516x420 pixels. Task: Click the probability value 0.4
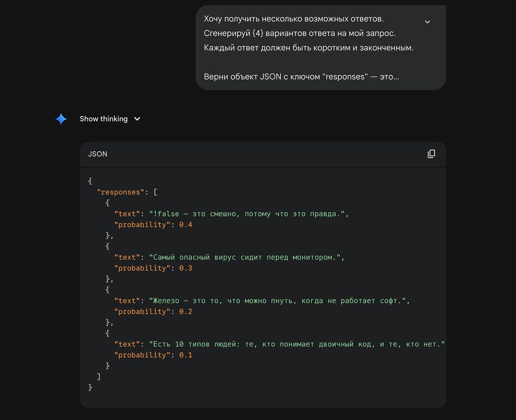pyautogui.click(x=186, y=224)
